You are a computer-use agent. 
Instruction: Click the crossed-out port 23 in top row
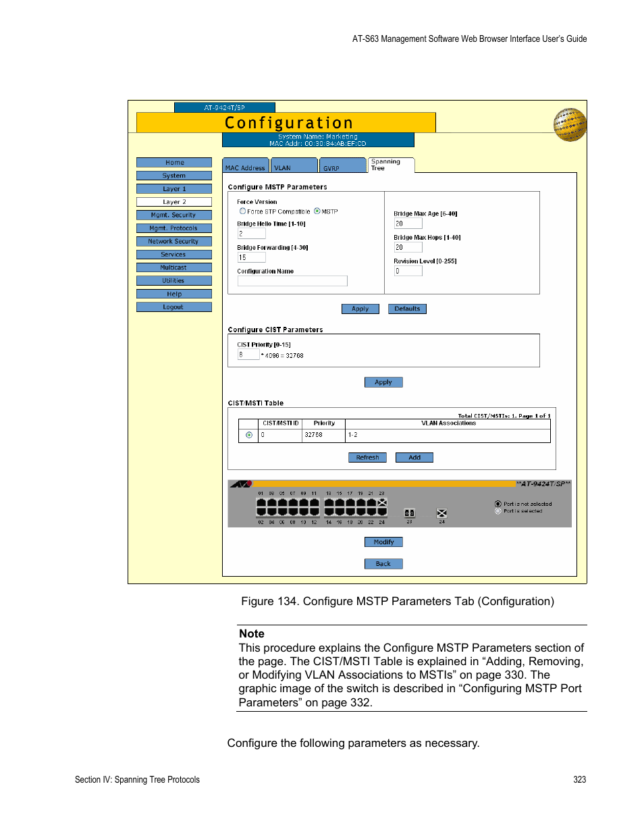[382, 502]
